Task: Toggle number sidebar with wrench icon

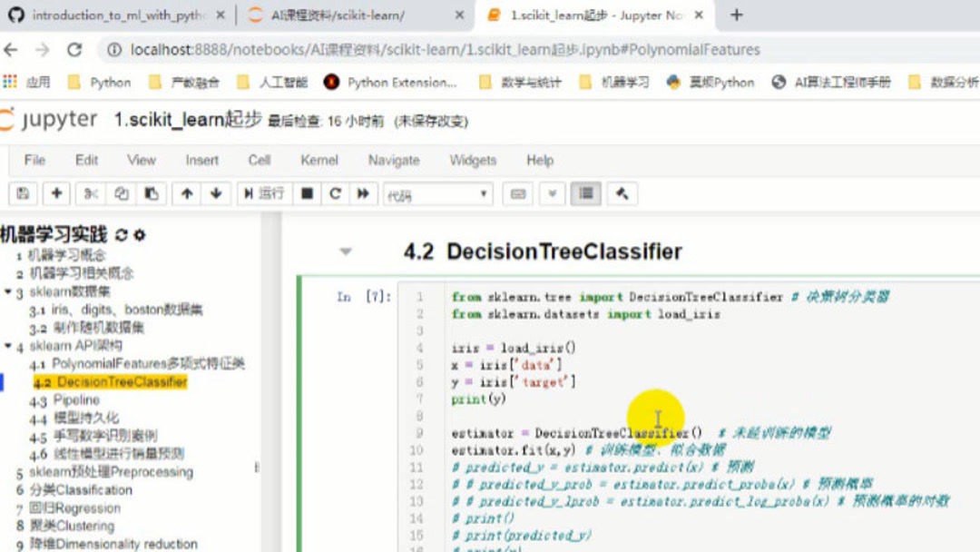Action: click(622, 193)
